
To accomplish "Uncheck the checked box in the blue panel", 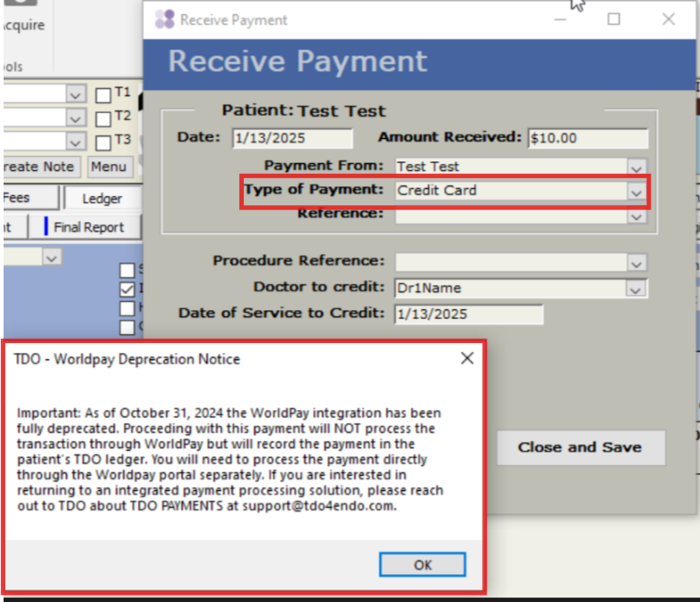I will 127,288.
